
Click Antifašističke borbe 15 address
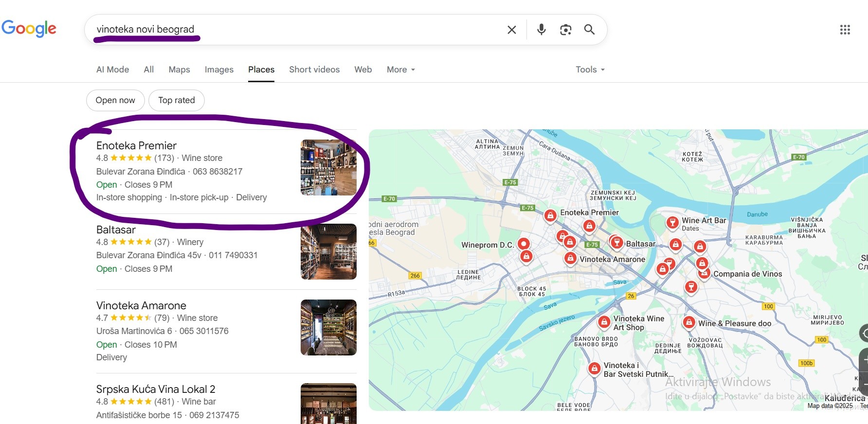pyautogui.click(x=139, y=415)
